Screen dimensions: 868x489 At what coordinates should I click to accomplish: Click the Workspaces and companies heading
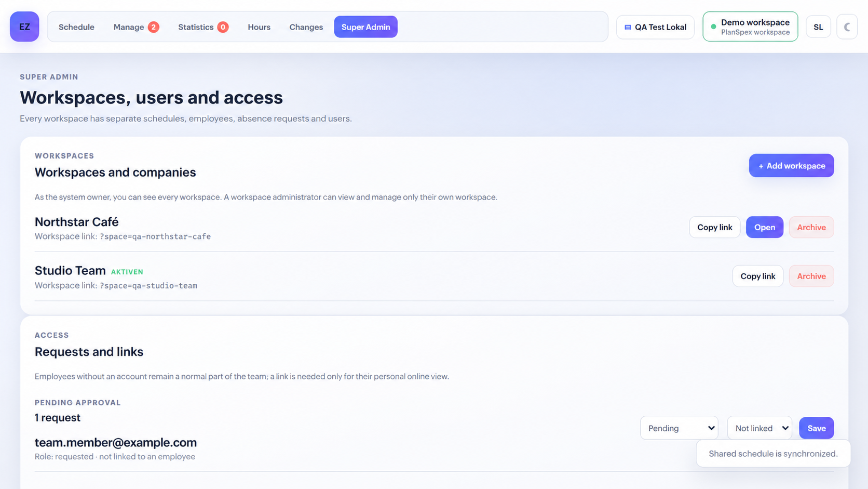(115, 173)
